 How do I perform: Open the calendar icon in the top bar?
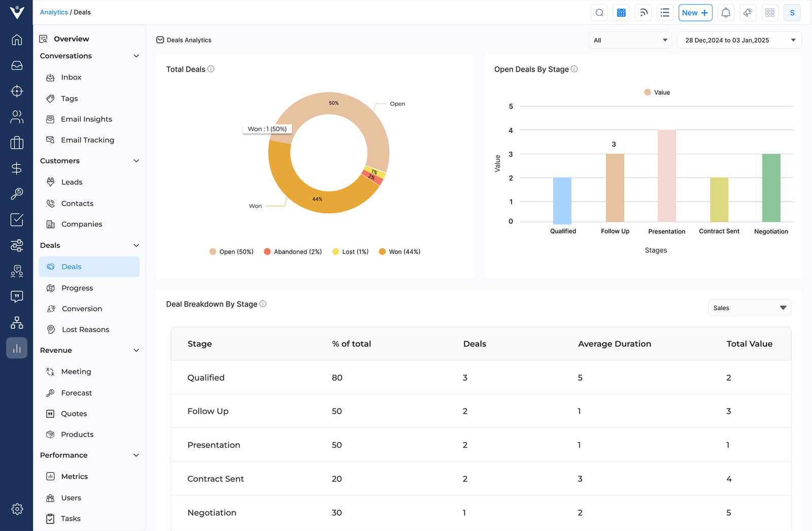click(621, 12)
